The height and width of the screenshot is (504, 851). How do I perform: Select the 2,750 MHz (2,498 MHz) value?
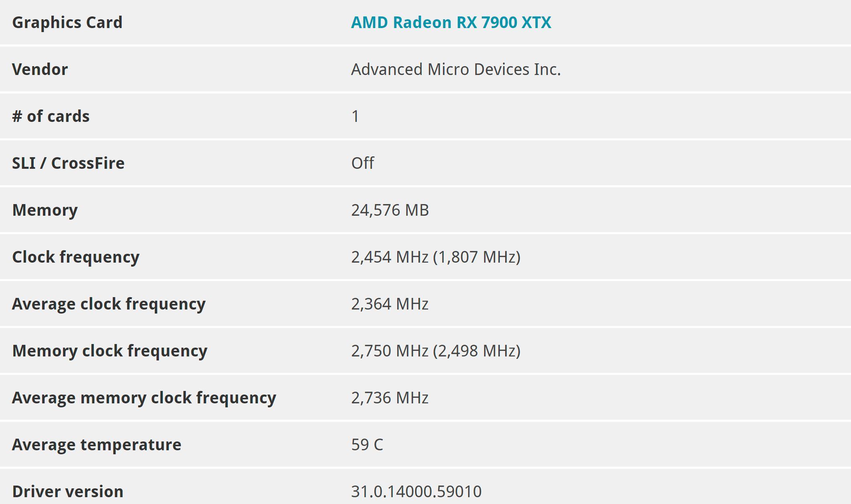point(436,351)
